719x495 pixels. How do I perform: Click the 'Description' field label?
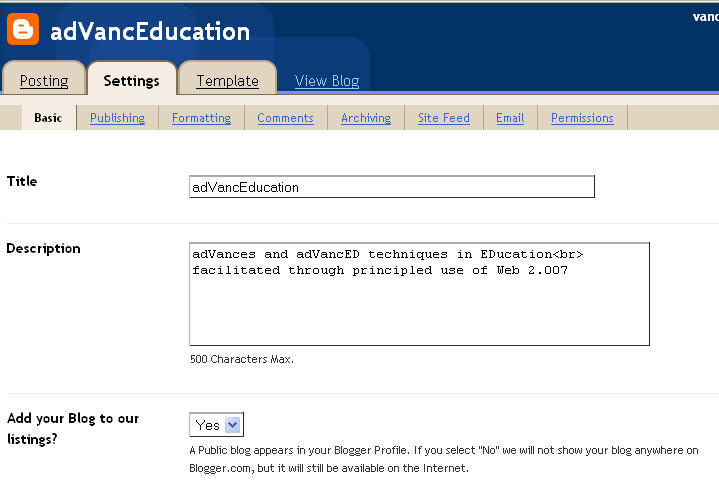tap(44, 249)
